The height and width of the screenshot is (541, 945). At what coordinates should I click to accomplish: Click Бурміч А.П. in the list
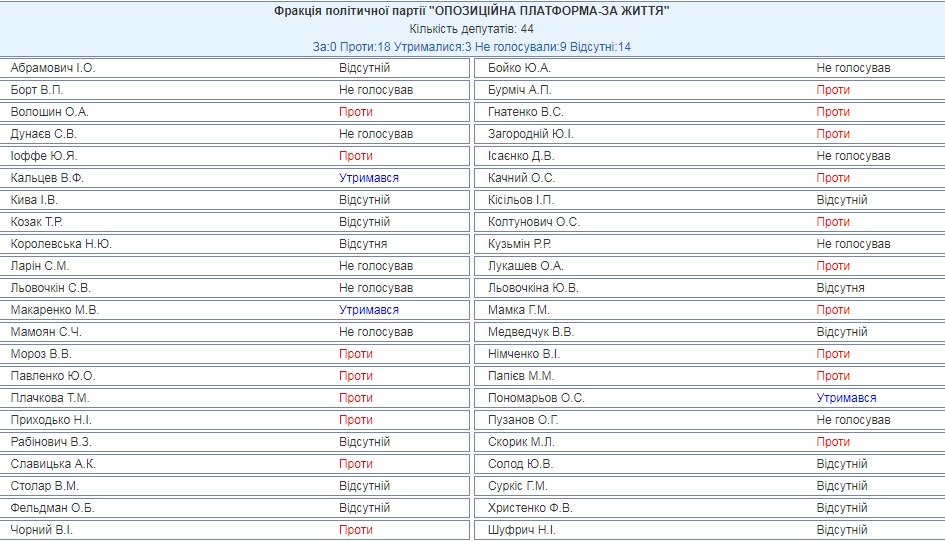pos(520,90)
